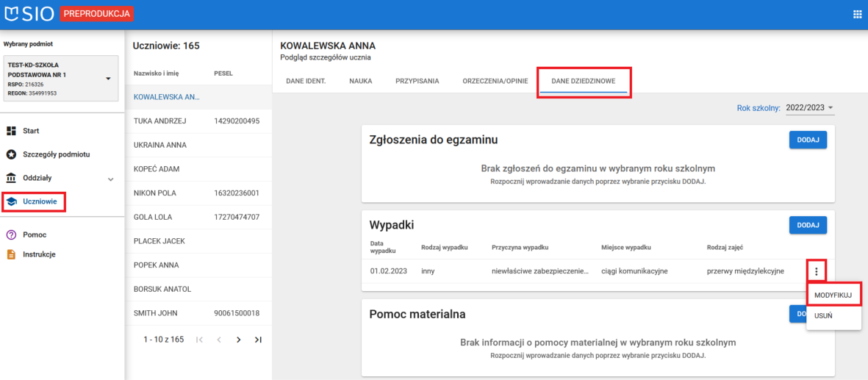The height and width of the screenshot is (380, 868).
Task: Jump to last page of students
Action: [x=258, y=340]
